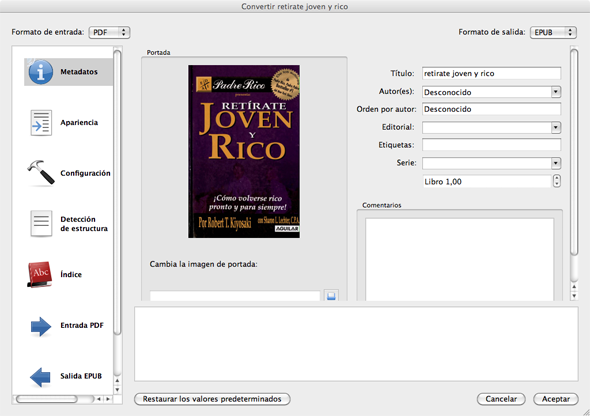Viewport: 590px width, 416px height.
Task: Open the Formato de salida EPUB dropdown
Action: (x=553, y=32)
